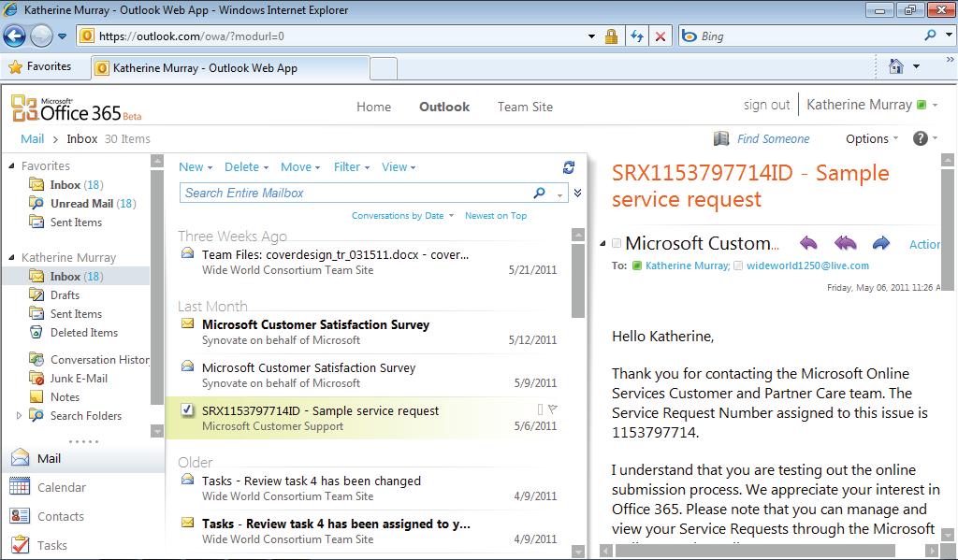Click the Reply All double-arrow icon
The width and height of the screenshot is (958, 560).
point(845,243)
